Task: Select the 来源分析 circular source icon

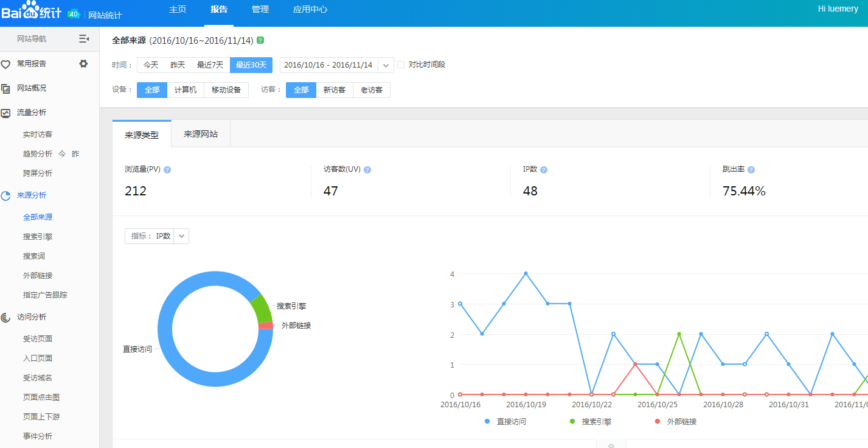Action: [6, 195]
